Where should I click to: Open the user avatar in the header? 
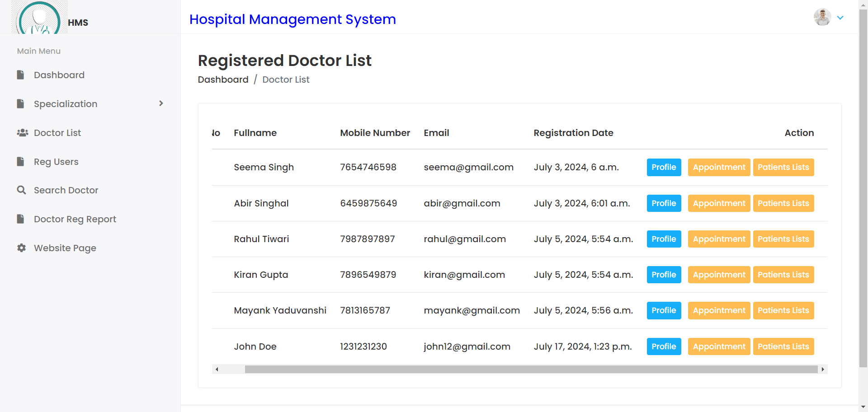tap(822, 17)
